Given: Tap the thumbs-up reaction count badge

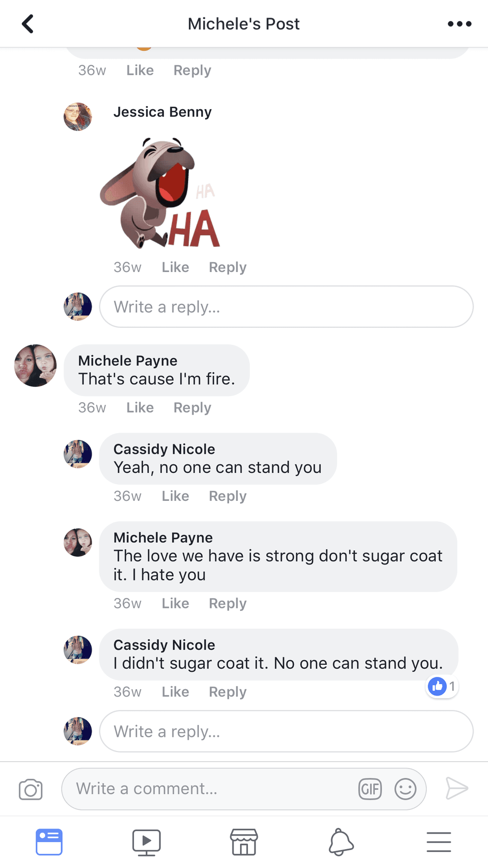Looking at the screenshot, I should (x=442, y=687).
